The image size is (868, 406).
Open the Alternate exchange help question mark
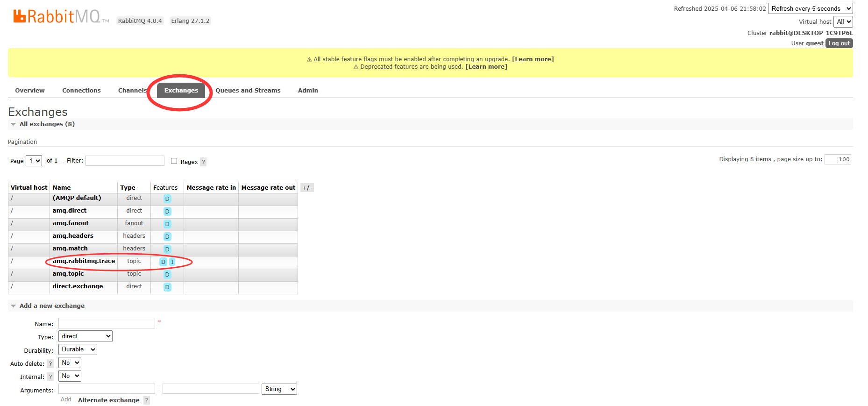tap(147, 400)
